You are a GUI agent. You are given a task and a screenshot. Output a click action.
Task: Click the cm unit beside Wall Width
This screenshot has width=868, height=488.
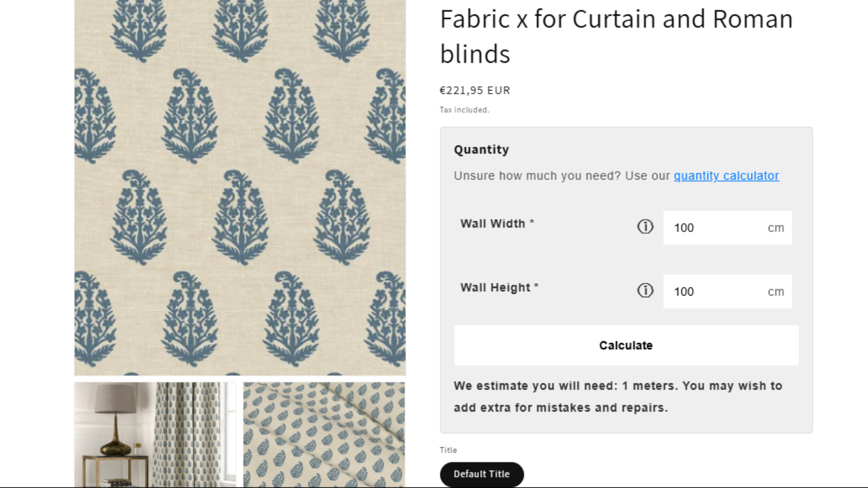click(776, 228)
